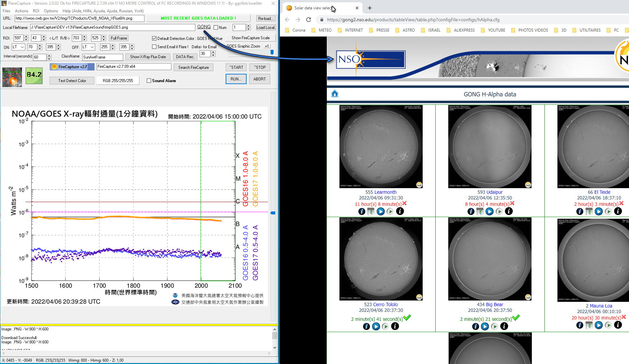Image resolution: width=629 pixels, height=364 pixels.
Task: Open the blue info icon under Big Bear
Action: [x=476, y=326]
